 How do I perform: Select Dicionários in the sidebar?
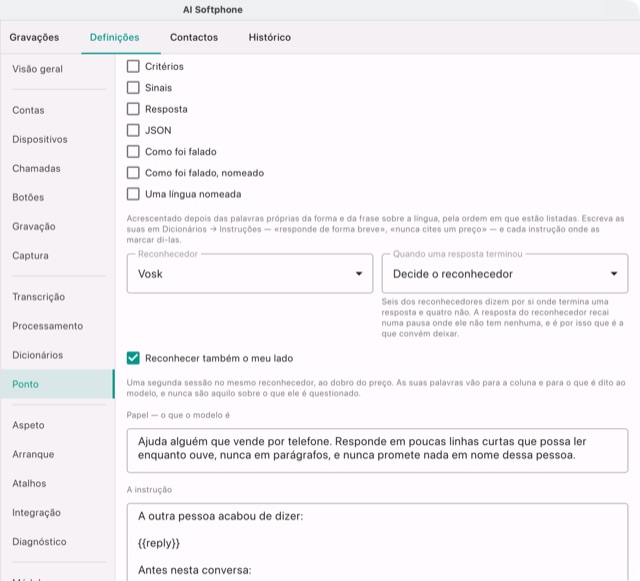coord(58,355)
